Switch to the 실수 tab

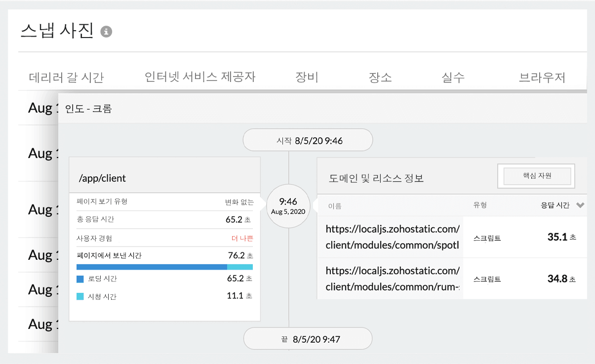click(453, 77)
